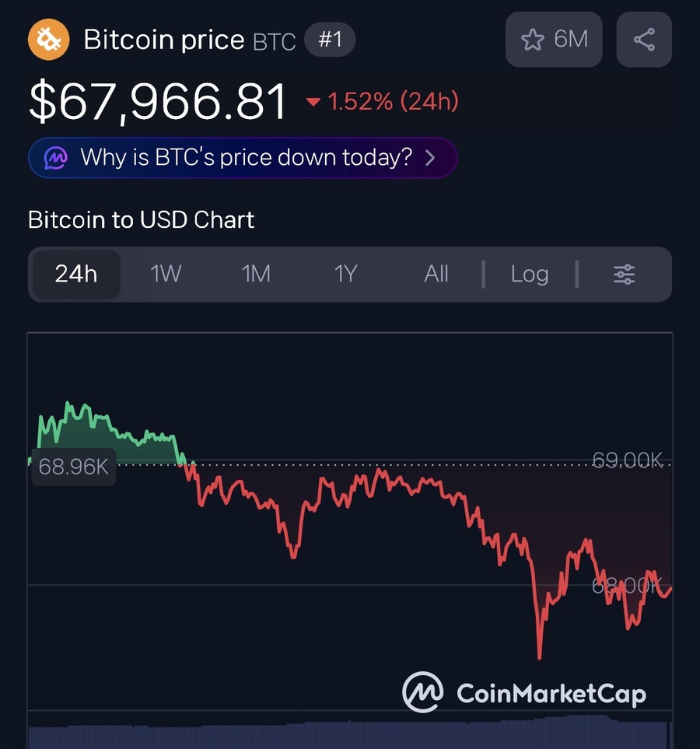Switch to the 1W chart range
This screenshot has width=700, height=749.
pos(166,274)
